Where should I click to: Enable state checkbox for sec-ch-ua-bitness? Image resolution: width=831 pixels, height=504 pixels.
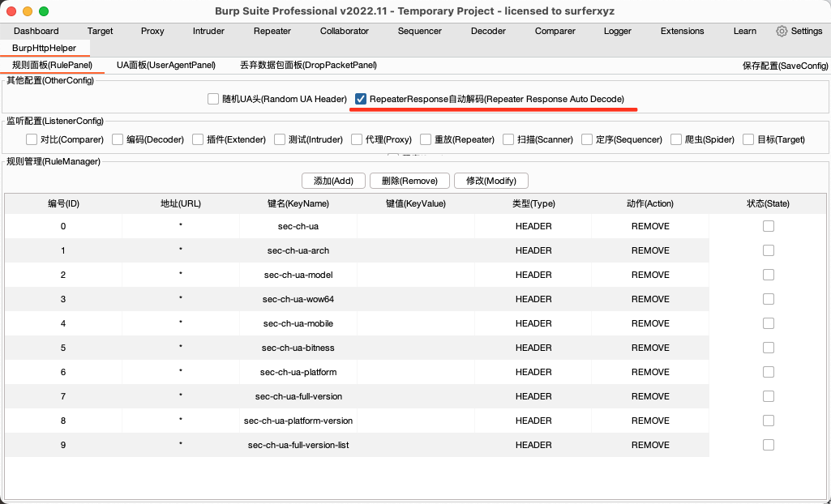pos(769,348)
